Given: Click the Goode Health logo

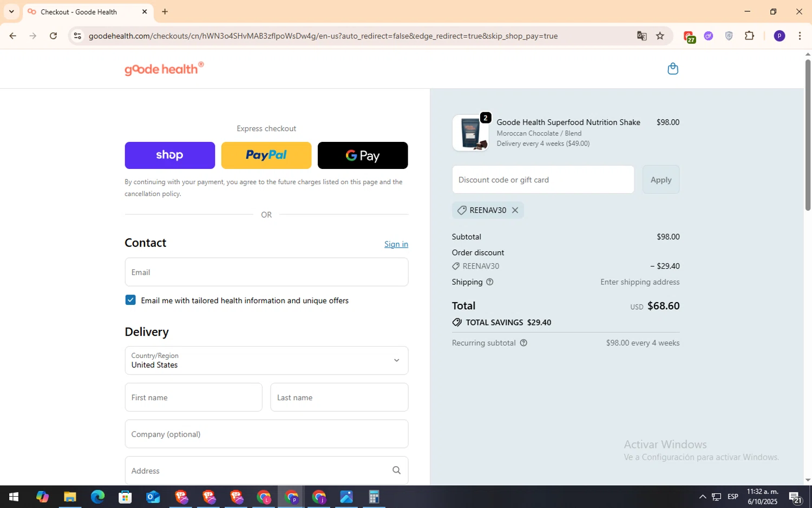Looking at the screenshot, I should (164, 69).
